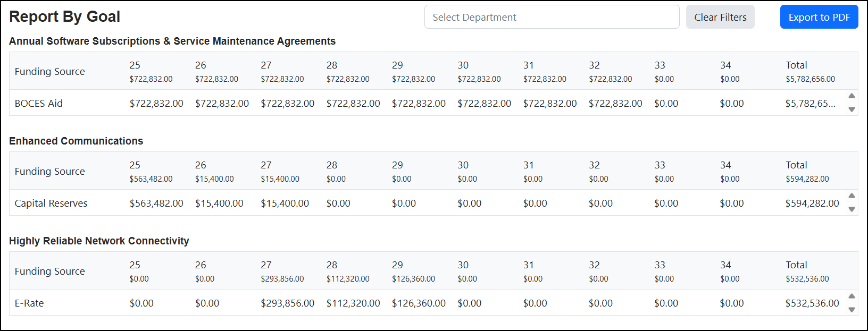This screenshot has width=868, height=331.
Task: Click the Enhanced Communications goal heading
Action: (x=76, y=141)
